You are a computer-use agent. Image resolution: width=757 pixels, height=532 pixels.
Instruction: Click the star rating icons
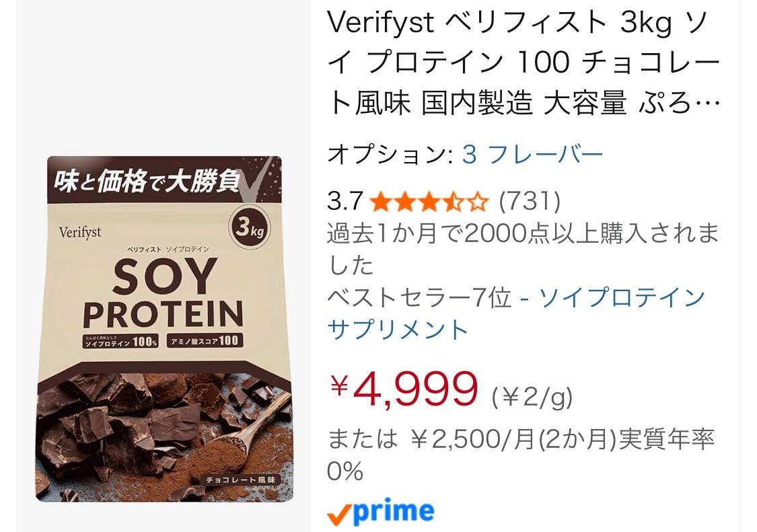429,201
